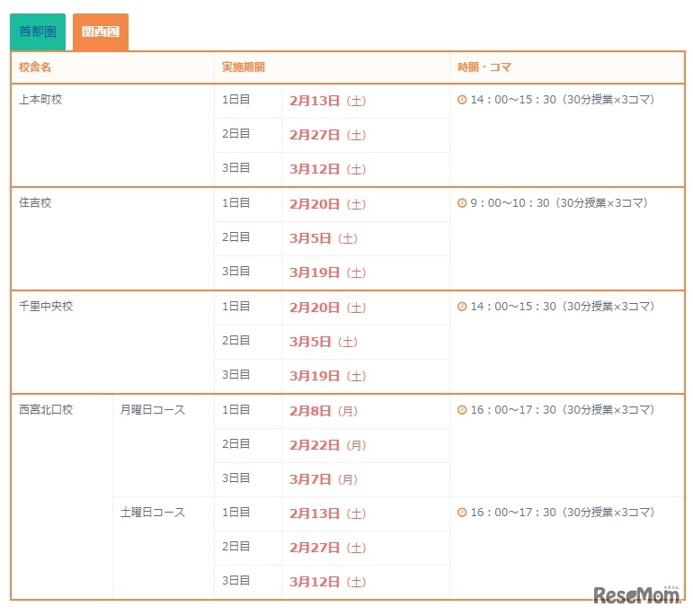
Task: Click clock icon beside 月曜日コース time
Action: coord(462,410)
